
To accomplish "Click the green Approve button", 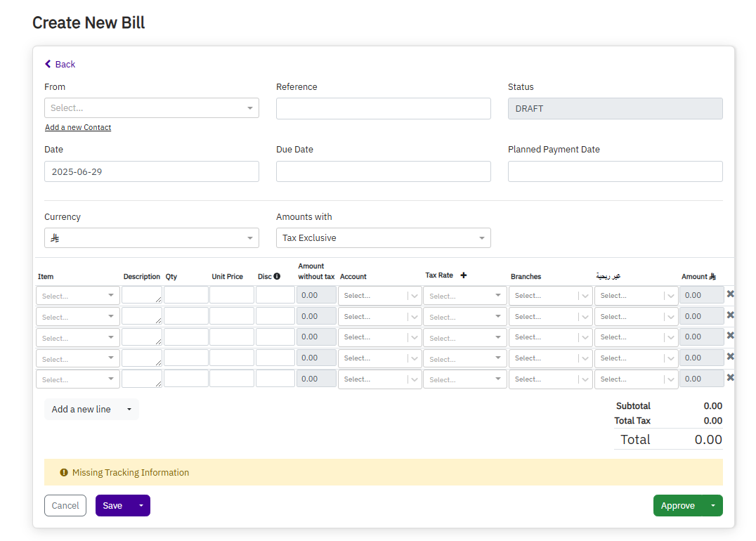I will (677, 506).
